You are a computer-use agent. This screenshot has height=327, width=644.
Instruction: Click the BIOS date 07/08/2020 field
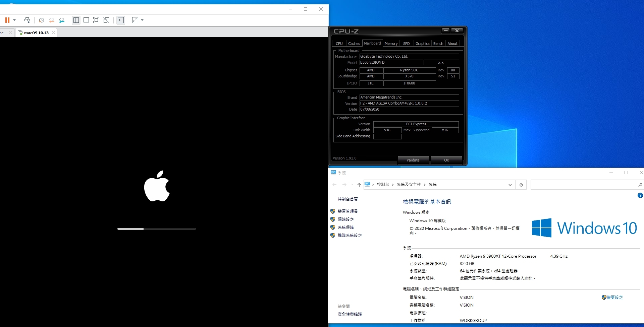click(409, 110)
